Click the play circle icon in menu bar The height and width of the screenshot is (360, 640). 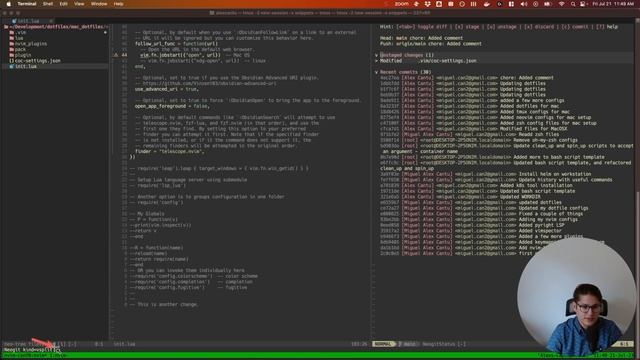click(536, 4)
